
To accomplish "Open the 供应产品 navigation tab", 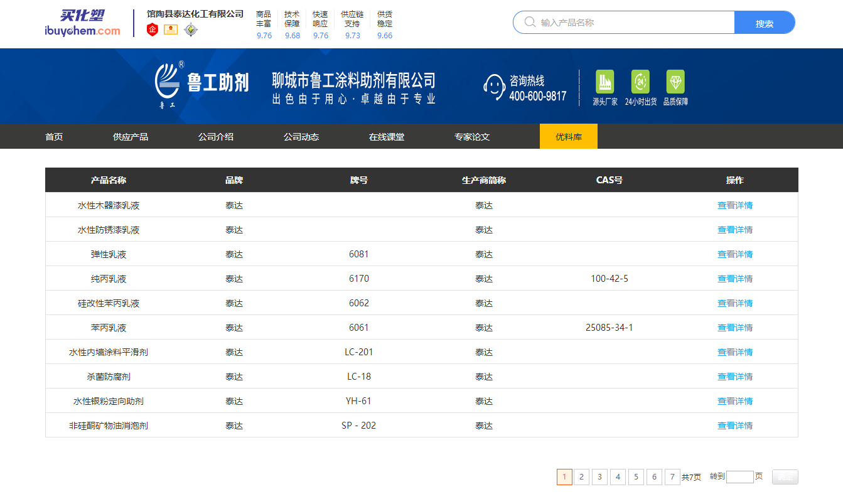I will tap(131, 136).
